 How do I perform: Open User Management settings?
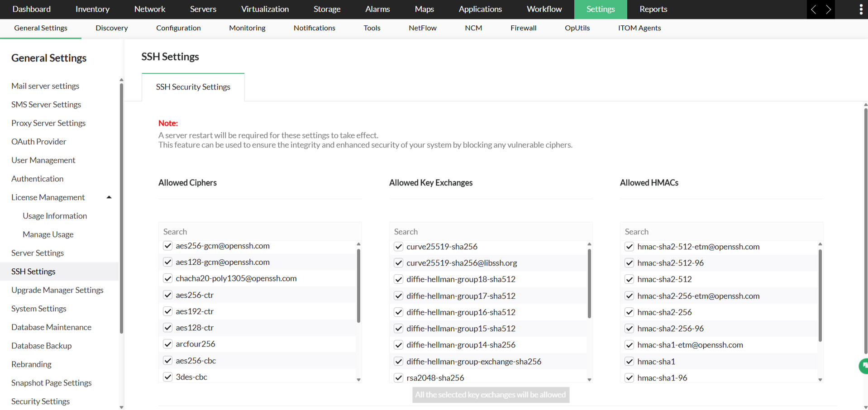(x=43, y=160)
